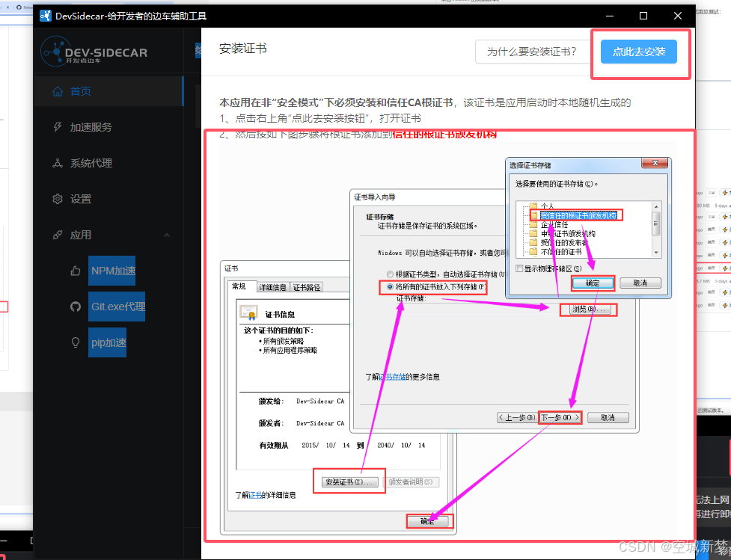Open the 证书存储 link in the import wizard

click(x=392, y=377)
